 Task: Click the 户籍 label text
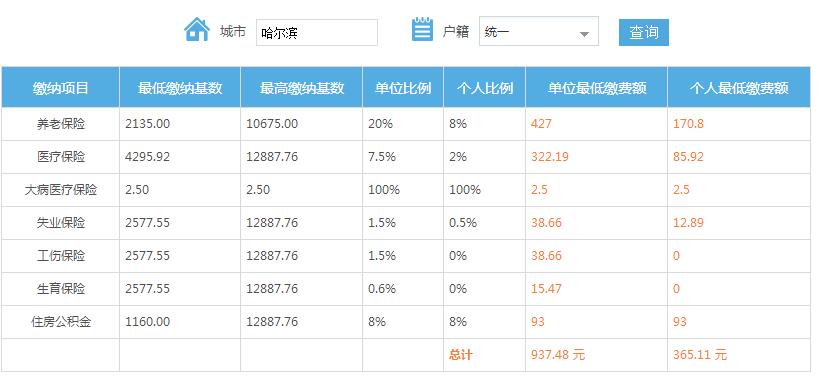pos(456,31)
